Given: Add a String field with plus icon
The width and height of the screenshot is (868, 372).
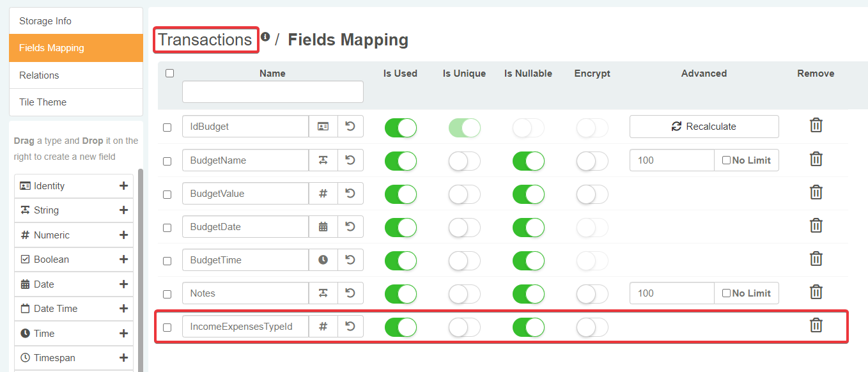Looking at the screenshot, I should point(123,210).
